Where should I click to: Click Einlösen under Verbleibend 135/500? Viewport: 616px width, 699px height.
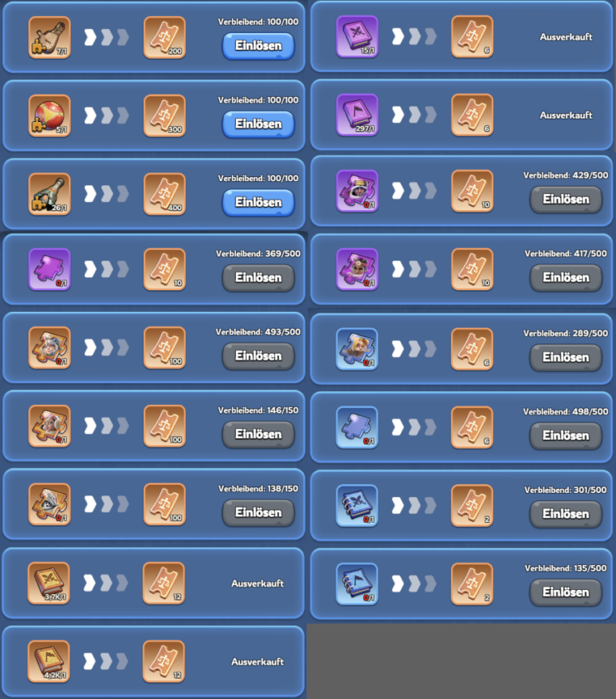point(565,592)
